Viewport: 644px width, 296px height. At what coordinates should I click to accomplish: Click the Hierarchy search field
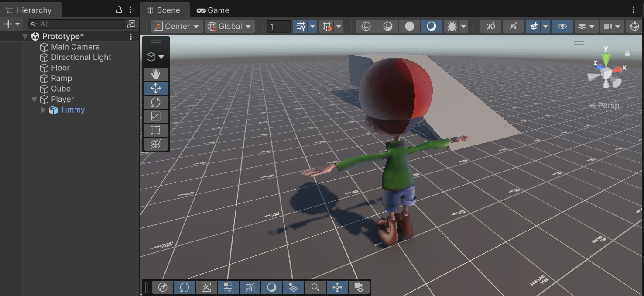pos(77,24)
